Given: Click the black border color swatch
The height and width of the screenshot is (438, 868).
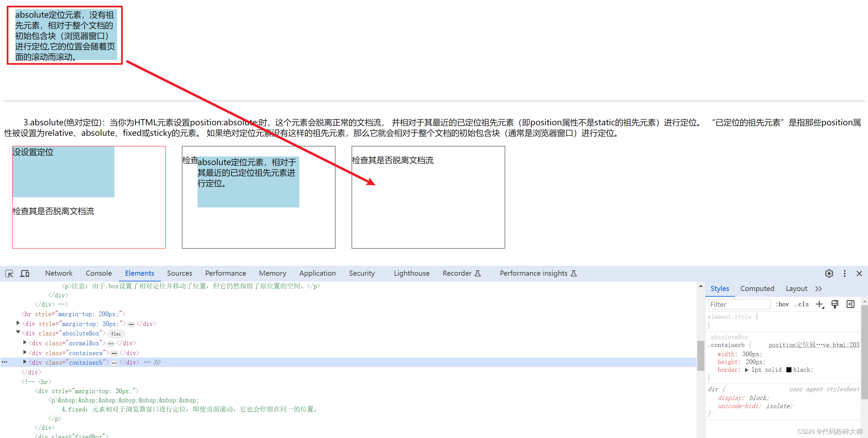Looking at the screenshot, I should (789, 370).
